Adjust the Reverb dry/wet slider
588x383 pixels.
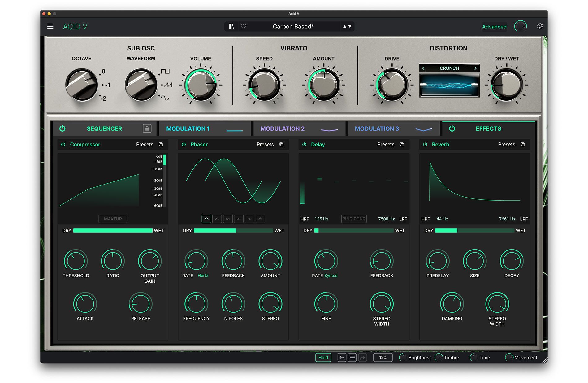[474, 231]
